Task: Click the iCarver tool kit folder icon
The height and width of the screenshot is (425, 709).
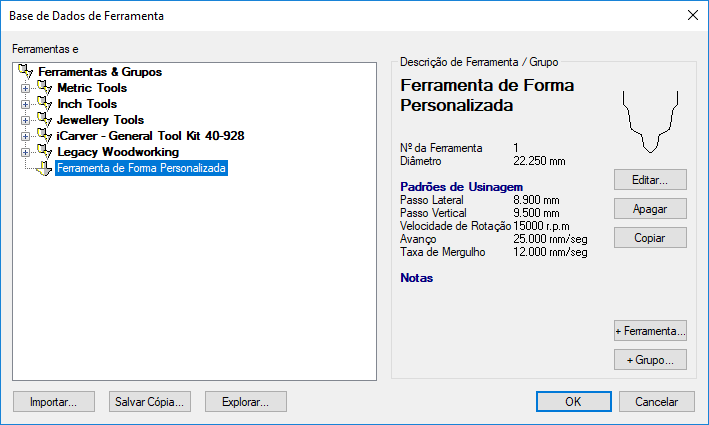Action: tap(43, 136)
